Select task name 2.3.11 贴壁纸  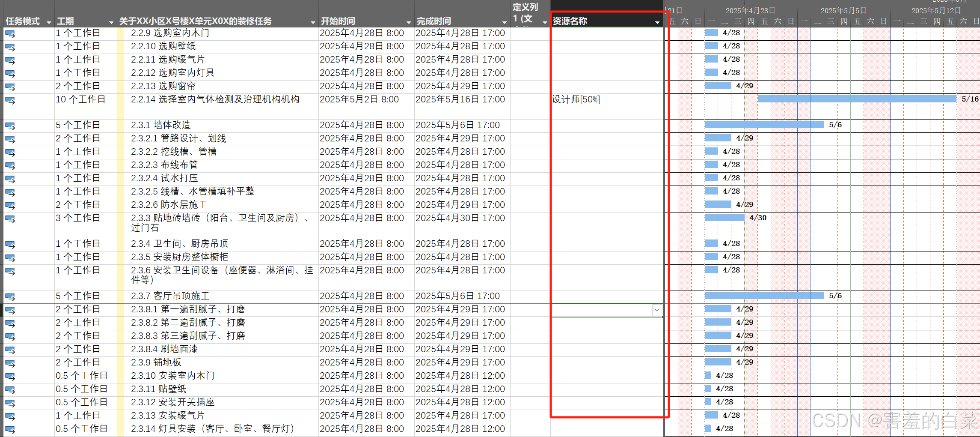tap(158, 389)
